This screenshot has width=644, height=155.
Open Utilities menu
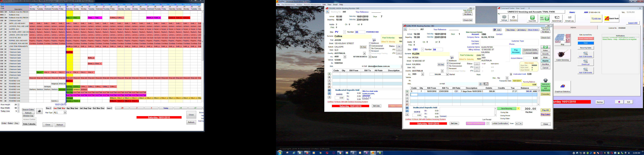[x=299, y=4]
